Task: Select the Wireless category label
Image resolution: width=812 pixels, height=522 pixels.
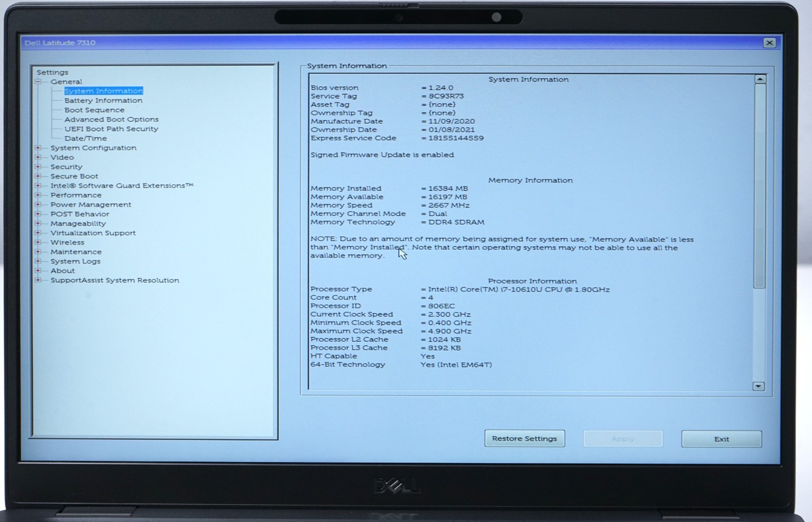Action: pos(67,242)
